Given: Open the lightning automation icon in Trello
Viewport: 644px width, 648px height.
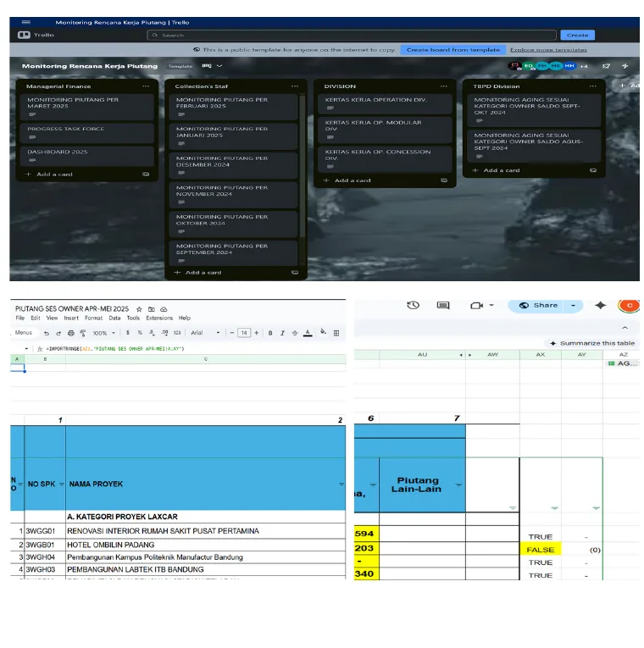Looking at the screenshot, I should (x=625, y=66).
